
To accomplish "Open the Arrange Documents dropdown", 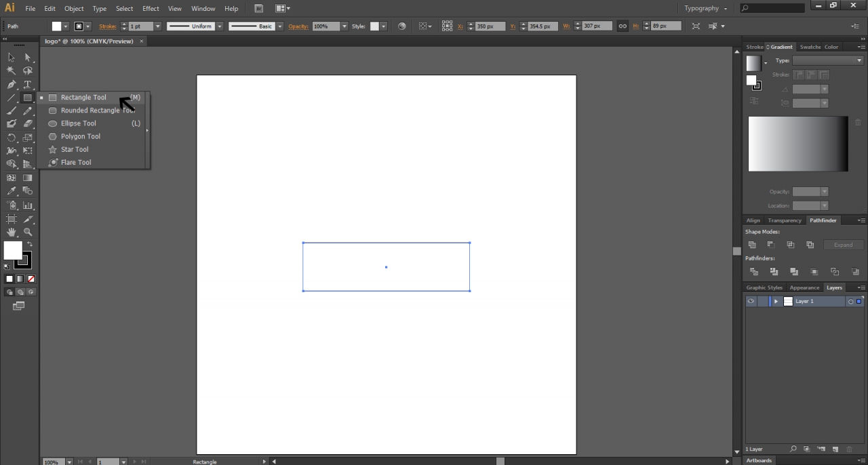I will click(x=283, y=9).
